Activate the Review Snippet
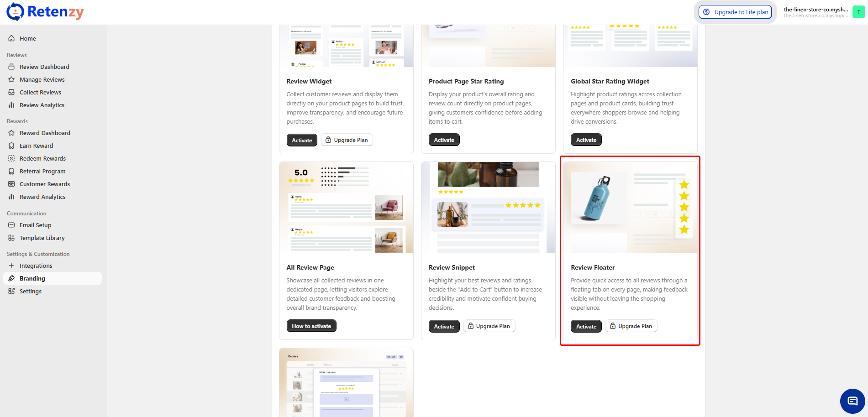The image size is (868, 417). [x=444, y=326]
